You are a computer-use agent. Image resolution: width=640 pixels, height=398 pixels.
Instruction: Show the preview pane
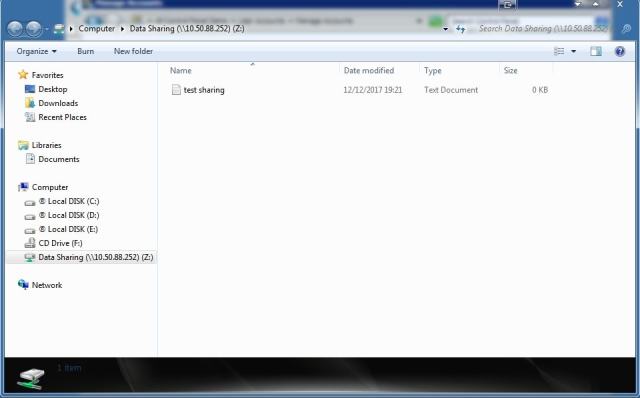pyautogui.click(x=596, y=51)
